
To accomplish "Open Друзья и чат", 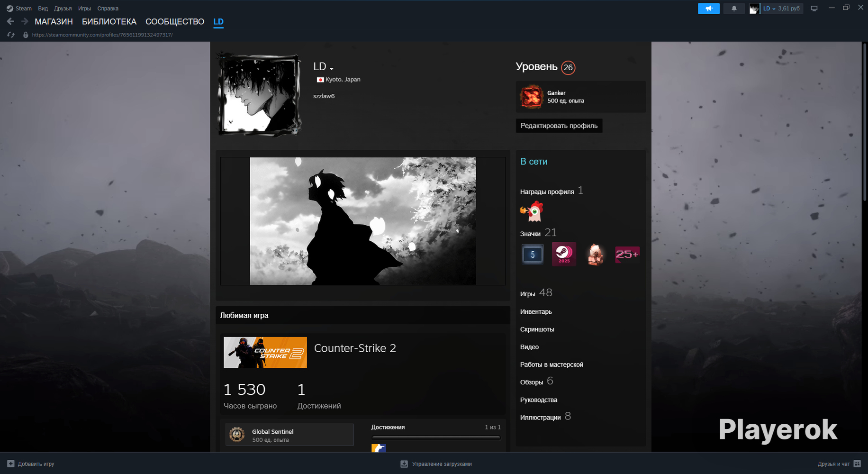I will [x=834, y=464].
